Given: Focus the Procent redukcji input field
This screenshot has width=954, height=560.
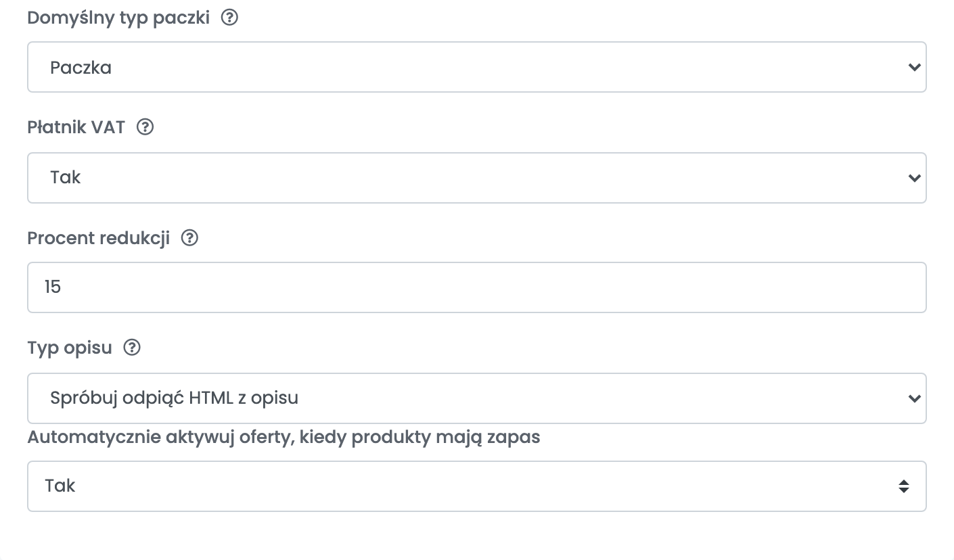Looking at the screenshot, I should coord(477,287).
